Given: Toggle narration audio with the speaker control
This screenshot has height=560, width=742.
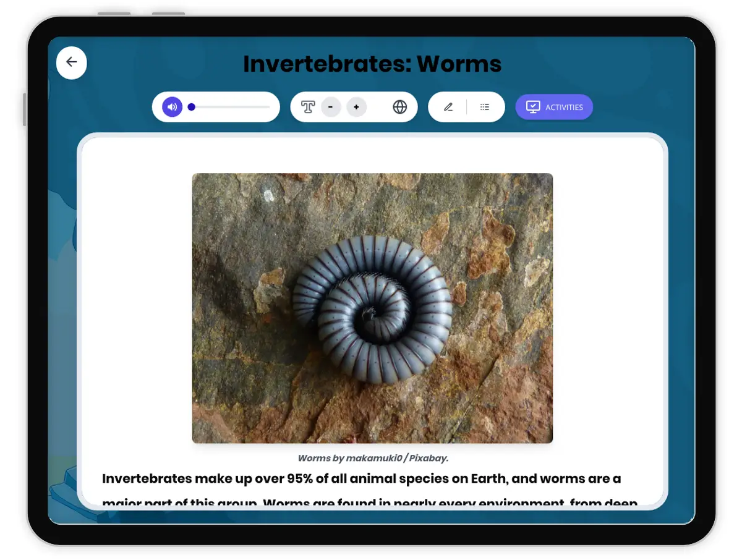Looking at the screenshot, I should [171, 106].
